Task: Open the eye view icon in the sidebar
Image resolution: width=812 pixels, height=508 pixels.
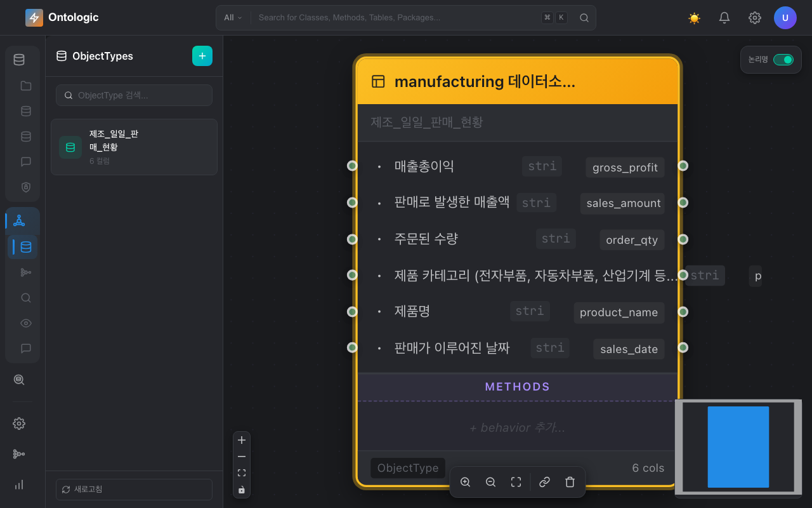Action: pos(26,323)
